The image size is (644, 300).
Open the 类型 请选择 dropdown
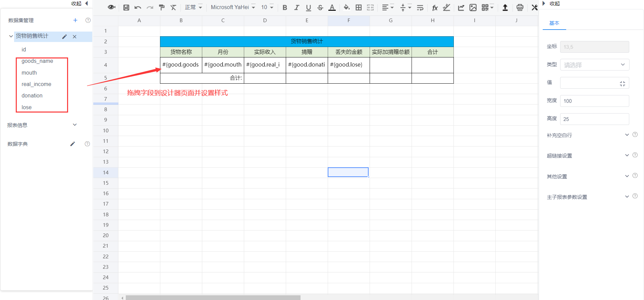594,65
